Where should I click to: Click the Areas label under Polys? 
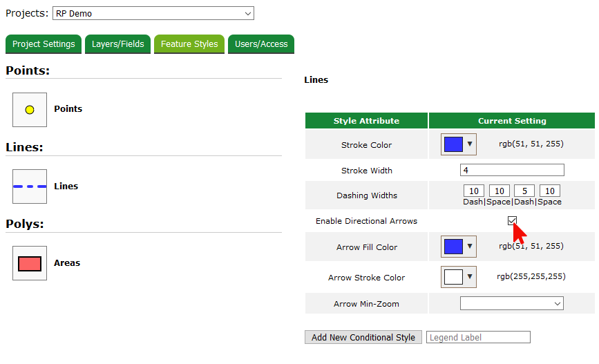tap(67, 263)
